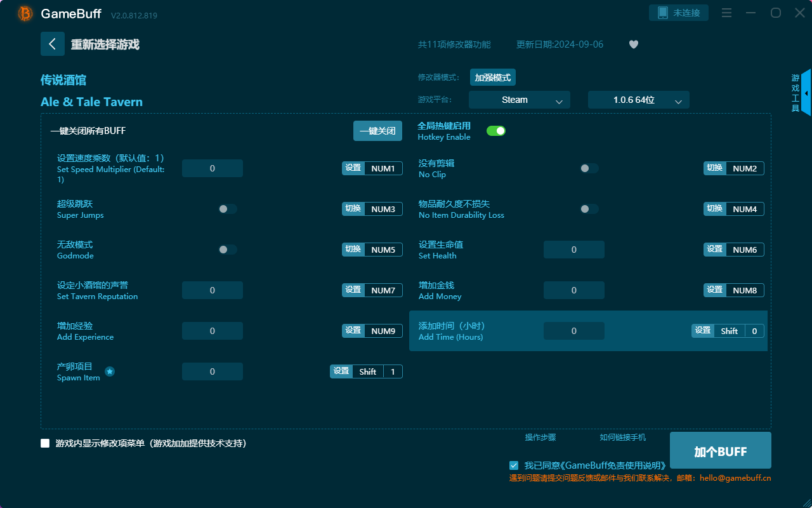The width and height of the screenshot is (812, 508).
Task: Click the 游戏工具 side tab label
Action: tap(795, 93)
